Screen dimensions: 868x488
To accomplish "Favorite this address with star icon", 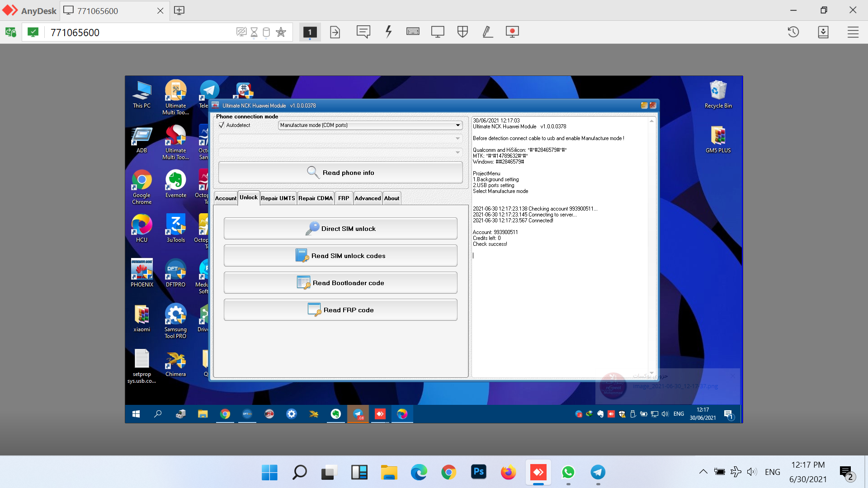I will [x=281, y=32].
